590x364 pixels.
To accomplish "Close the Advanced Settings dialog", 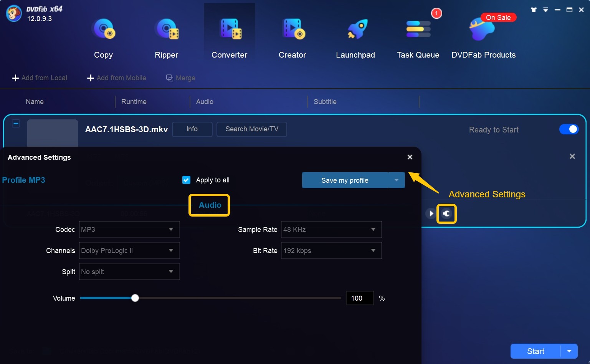I will [x=410, y=157].
